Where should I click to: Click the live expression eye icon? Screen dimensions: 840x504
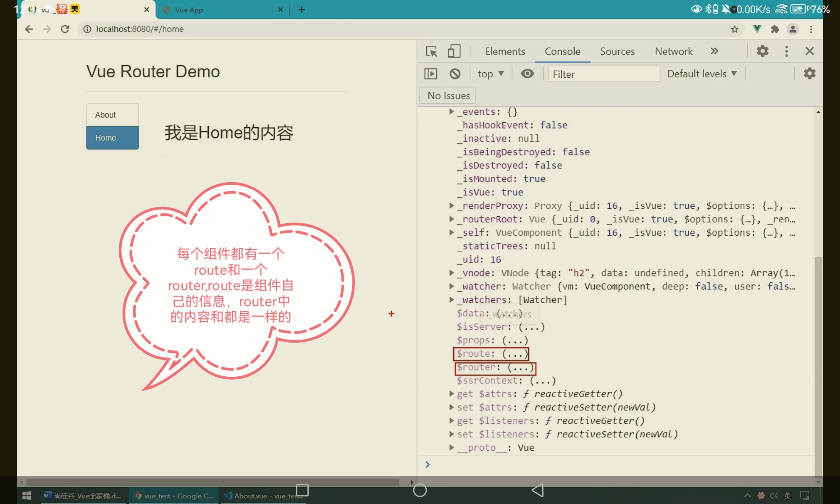(527, 74)
